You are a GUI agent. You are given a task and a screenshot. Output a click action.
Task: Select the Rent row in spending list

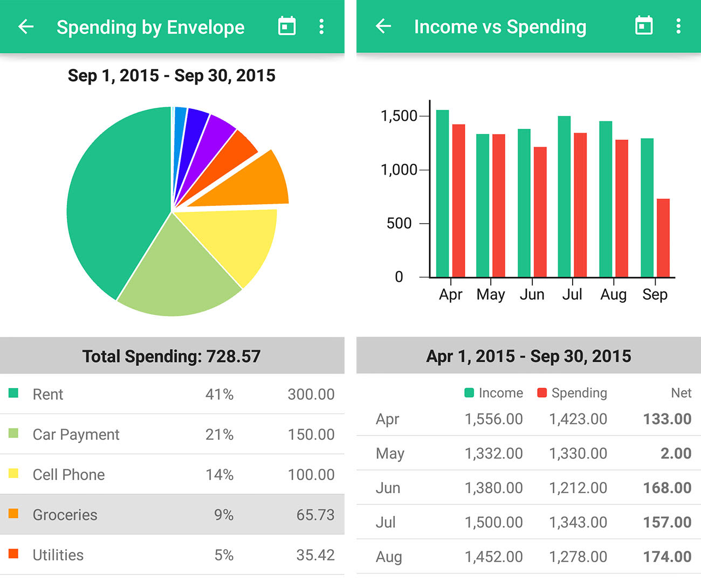(x=172, y=394)
